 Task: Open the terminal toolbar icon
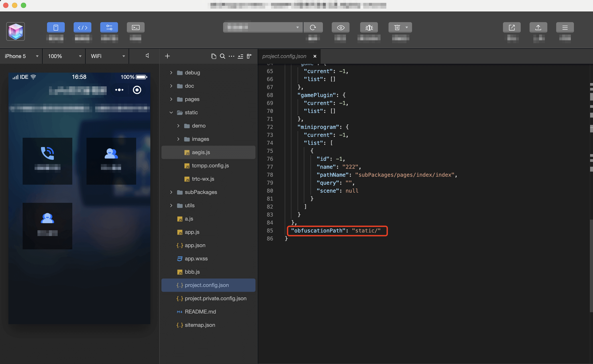point(135,27)
